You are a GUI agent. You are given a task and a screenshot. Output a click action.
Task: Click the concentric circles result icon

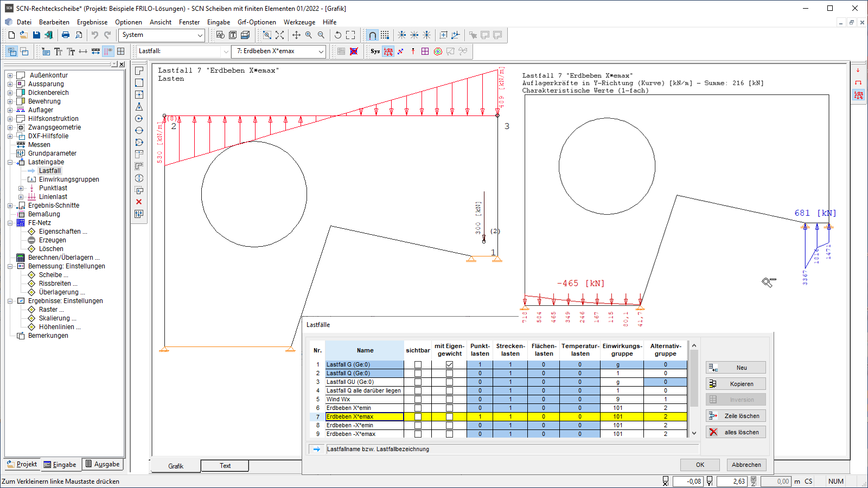438,51
